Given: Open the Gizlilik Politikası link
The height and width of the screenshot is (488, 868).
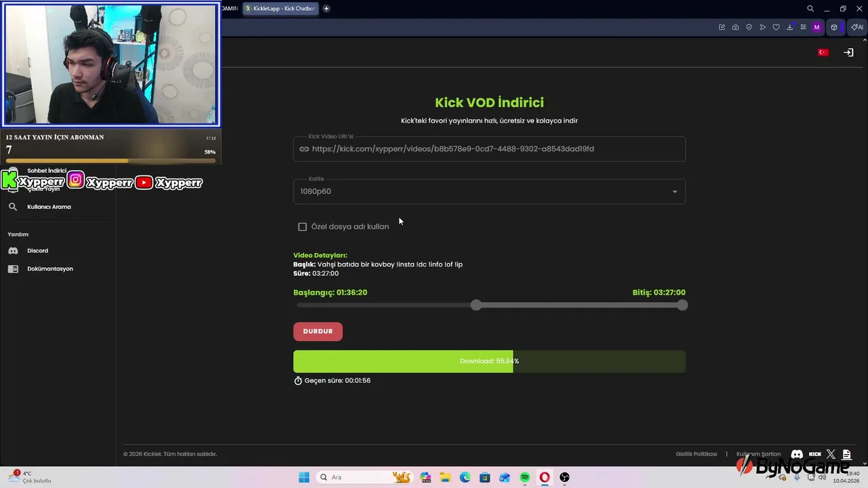Looking at the screenshot, I should [x=696, y=454].
